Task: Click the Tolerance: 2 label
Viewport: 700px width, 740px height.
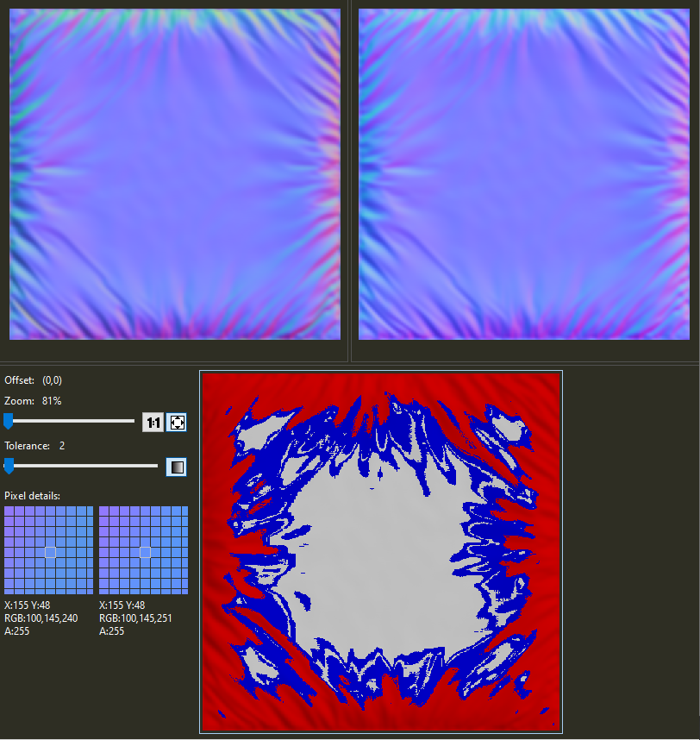Action: (x=34, y=446)
